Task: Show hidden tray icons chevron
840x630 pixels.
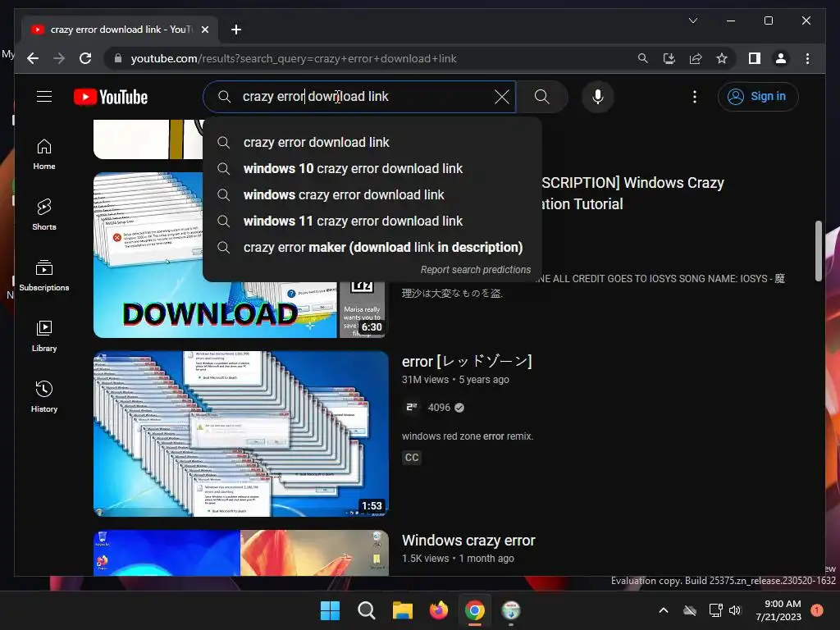Action: (663, 610)
